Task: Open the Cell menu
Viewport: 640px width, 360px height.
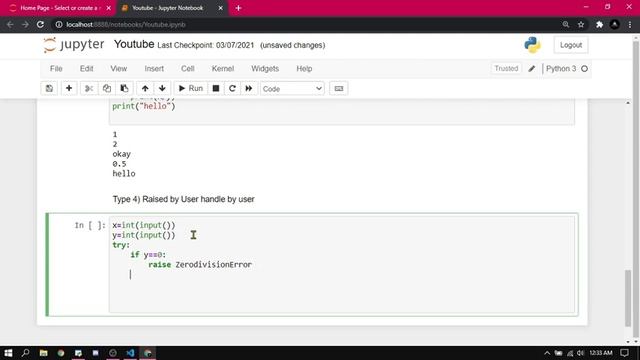Action: [x=188, y=69]
